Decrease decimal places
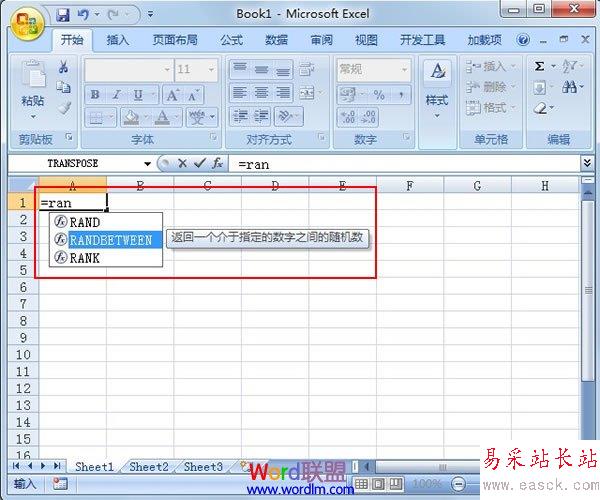The image size is (600, 500). 369,116
